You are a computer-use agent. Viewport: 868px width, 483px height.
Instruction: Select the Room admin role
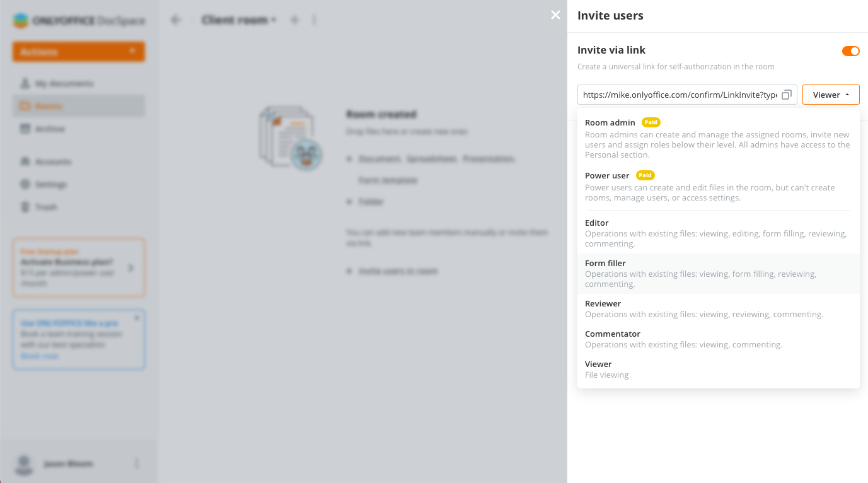pos(718,138)
